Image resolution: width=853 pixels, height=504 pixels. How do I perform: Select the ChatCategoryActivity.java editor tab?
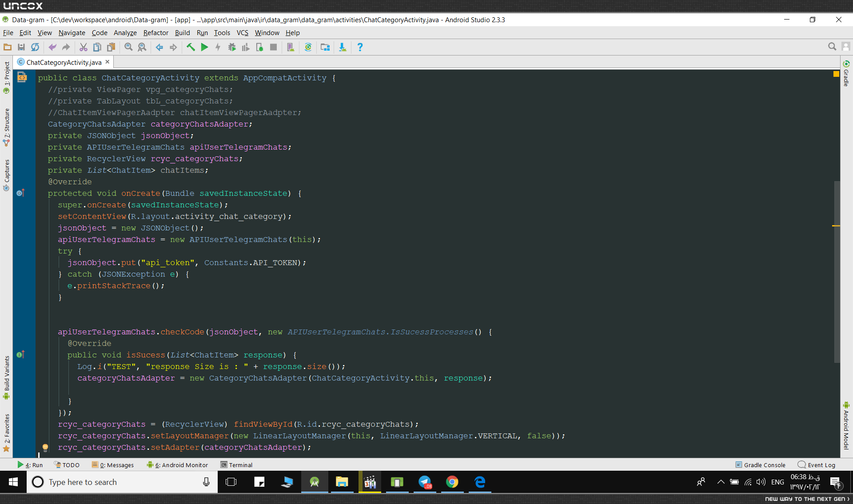(x=64, y=62)
